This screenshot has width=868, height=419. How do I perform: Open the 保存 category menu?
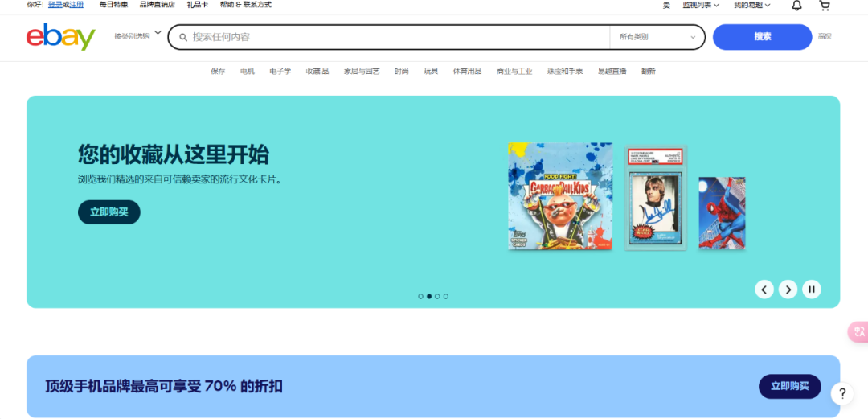pos(218,71)
